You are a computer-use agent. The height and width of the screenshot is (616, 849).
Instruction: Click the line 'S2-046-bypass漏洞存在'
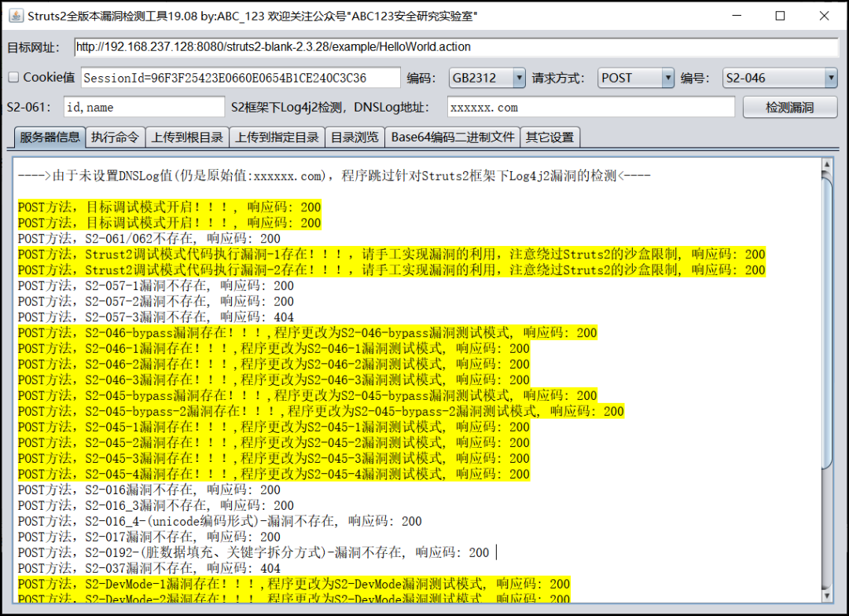pyautogui.click(x=307, y=333)
